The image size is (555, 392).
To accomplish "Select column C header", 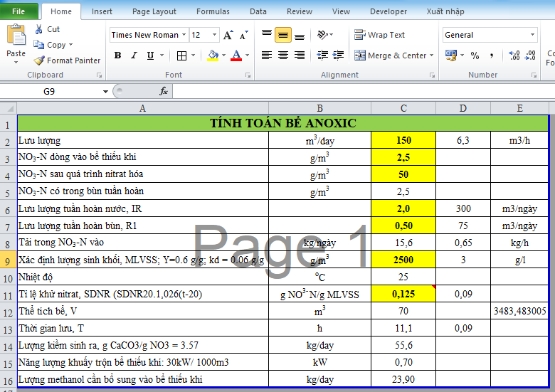I will (403, 108).
